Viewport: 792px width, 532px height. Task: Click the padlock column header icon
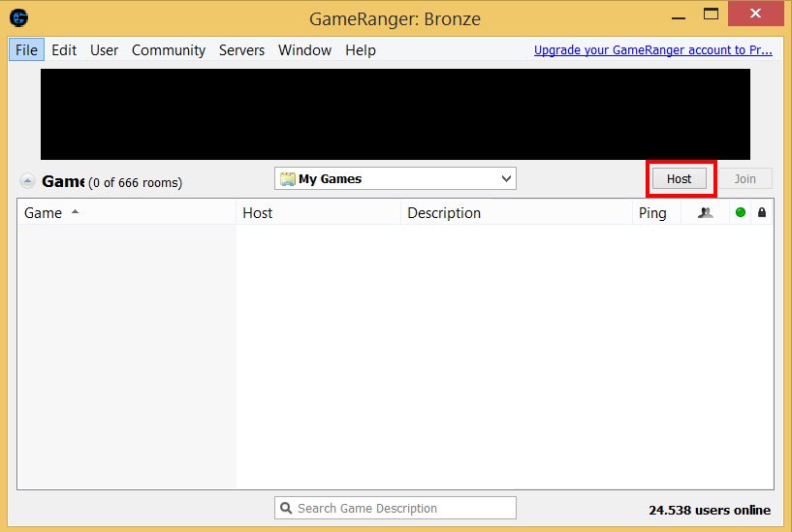pyautogui.click(x=762, y=212)
